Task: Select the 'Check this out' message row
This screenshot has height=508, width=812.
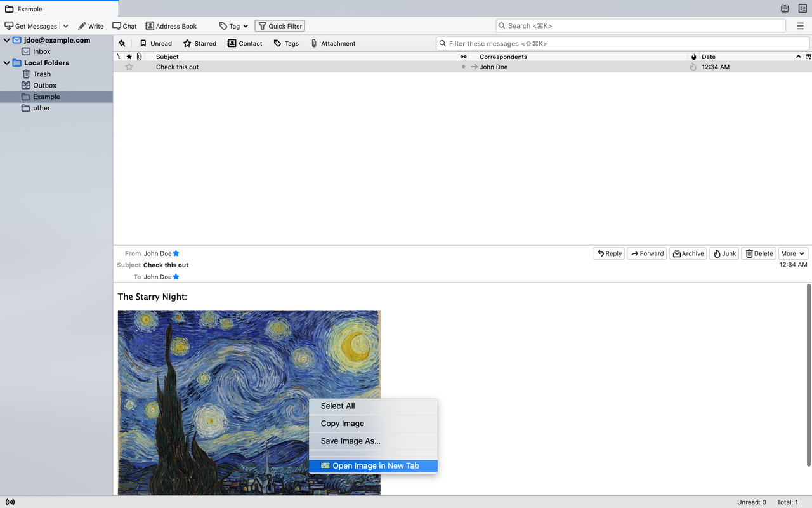Action: [462, 67]
